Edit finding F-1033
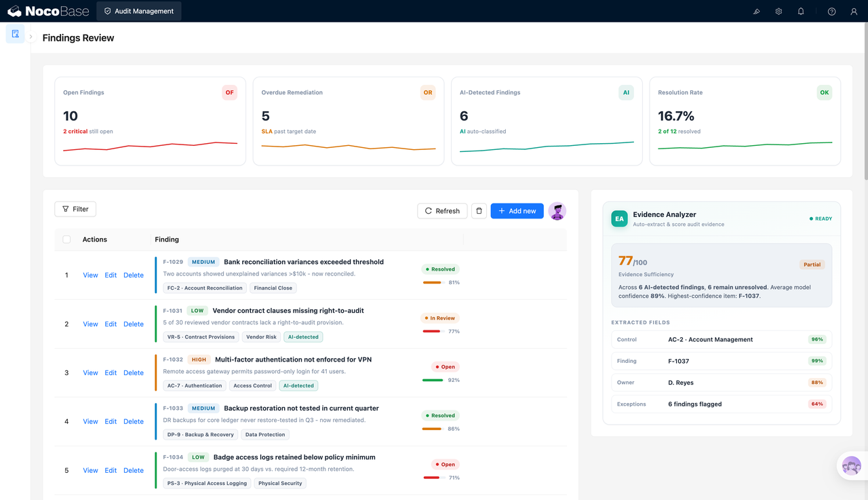Viewport: 868px width, 500px height. [x=111, y=422]
